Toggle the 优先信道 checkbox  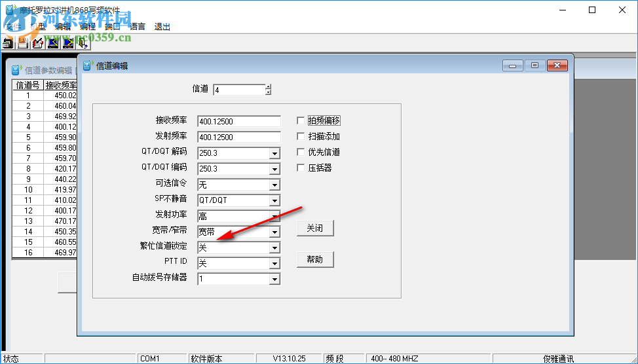[x=301, y=152]
